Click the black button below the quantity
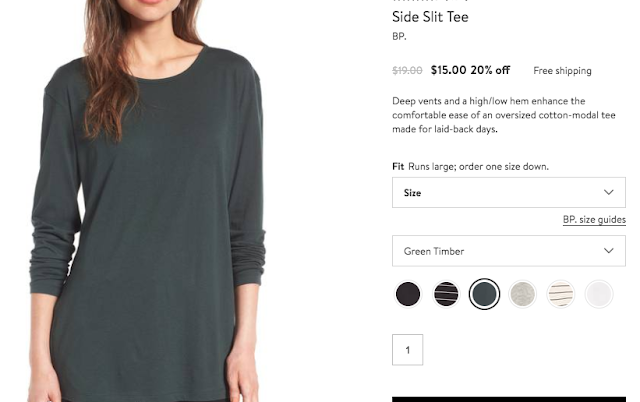The height and width of the screenshot is (402, 640). click(509, 398)
